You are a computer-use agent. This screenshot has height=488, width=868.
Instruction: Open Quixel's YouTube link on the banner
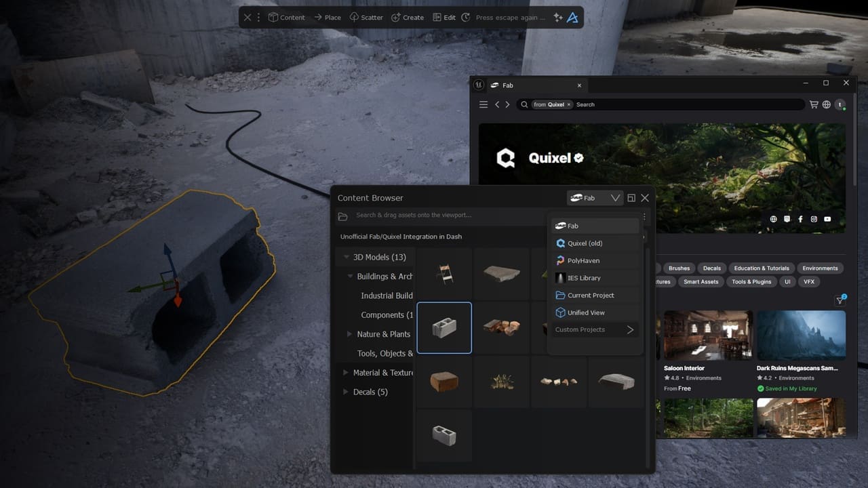[x=827, y=219]
